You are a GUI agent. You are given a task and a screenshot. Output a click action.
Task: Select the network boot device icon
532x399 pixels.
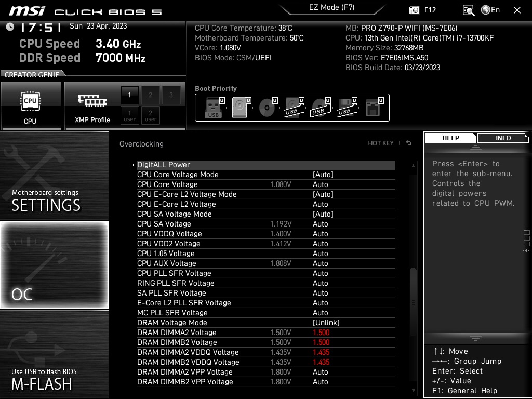click(x=374, y=108)
